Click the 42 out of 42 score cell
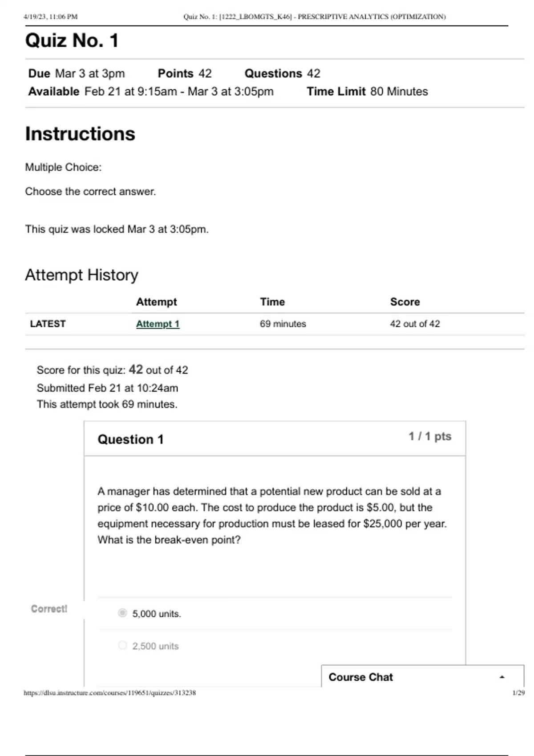The width and height of the screenshot is (534, 756). 415,324
